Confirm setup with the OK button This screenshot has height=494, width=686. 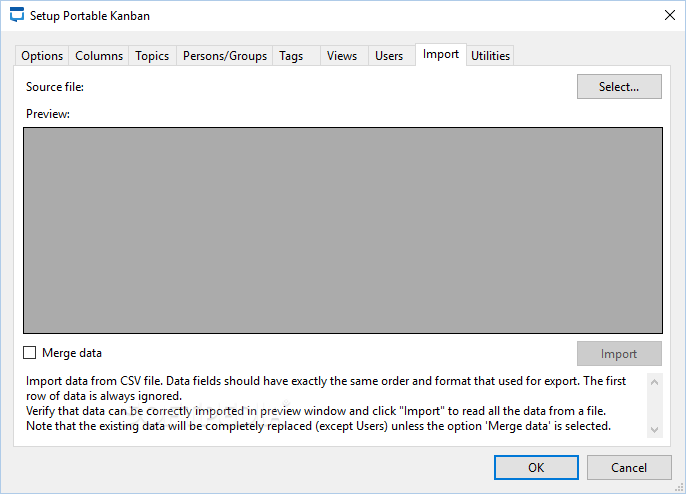click(536, 467)
